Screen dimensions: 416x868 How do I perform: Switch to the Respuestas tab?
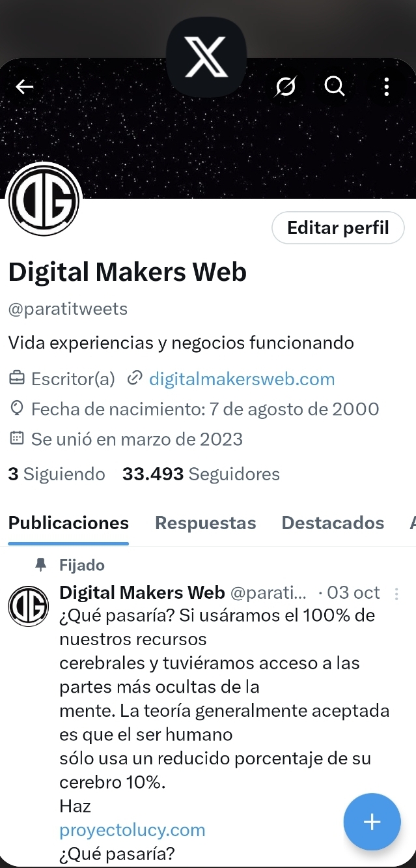pos(206,523)
